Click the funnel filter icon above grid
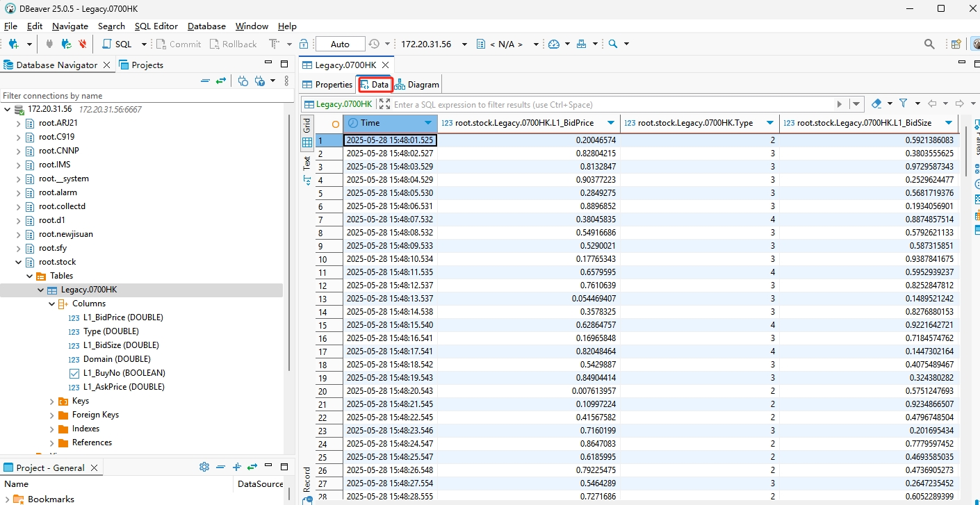This screenshot has width=980, height=505. 903,104
